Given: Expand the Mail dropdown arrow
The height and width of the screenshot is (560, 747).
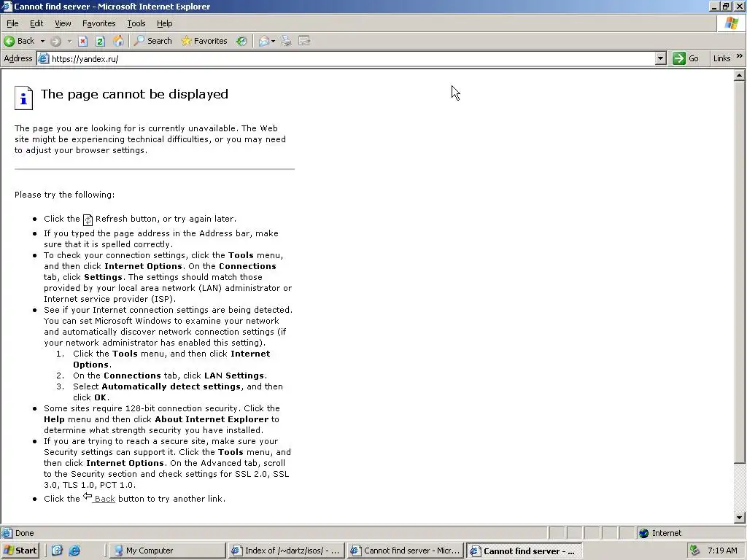Looking at the screenshot, I should [273, 41].
